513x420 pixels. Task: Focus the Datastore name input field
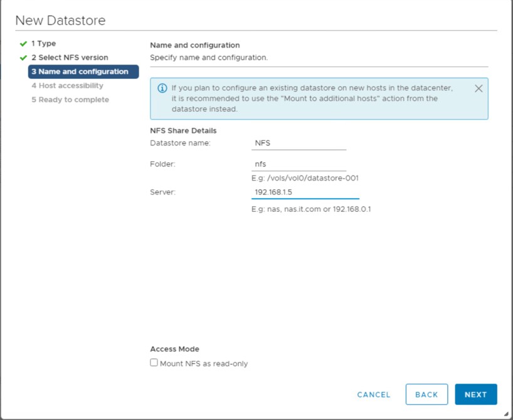click(299, 144)
